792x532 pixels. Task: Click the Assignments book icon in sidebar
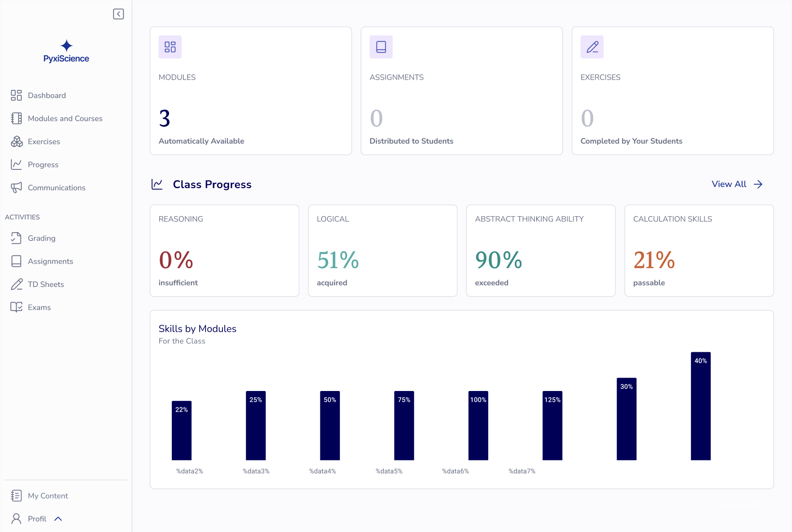click(16, 261)
